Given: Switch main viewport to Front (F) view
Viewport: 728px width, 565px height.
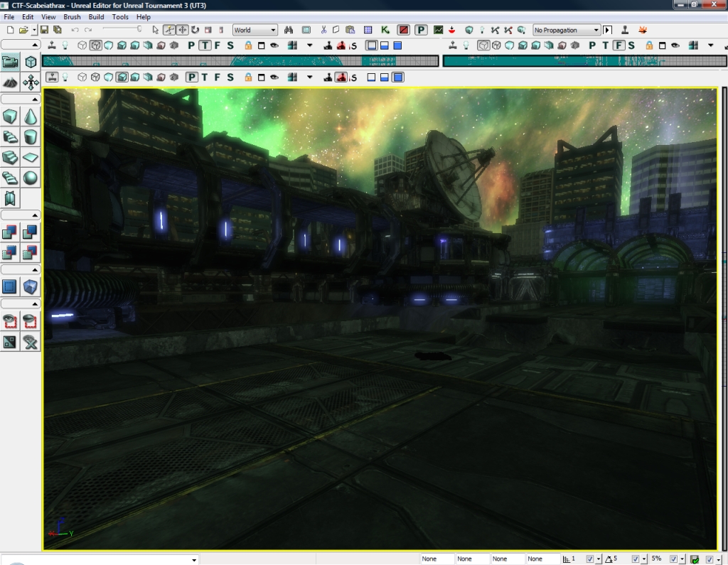Looking at the screenshot, I should click(218, 77).
